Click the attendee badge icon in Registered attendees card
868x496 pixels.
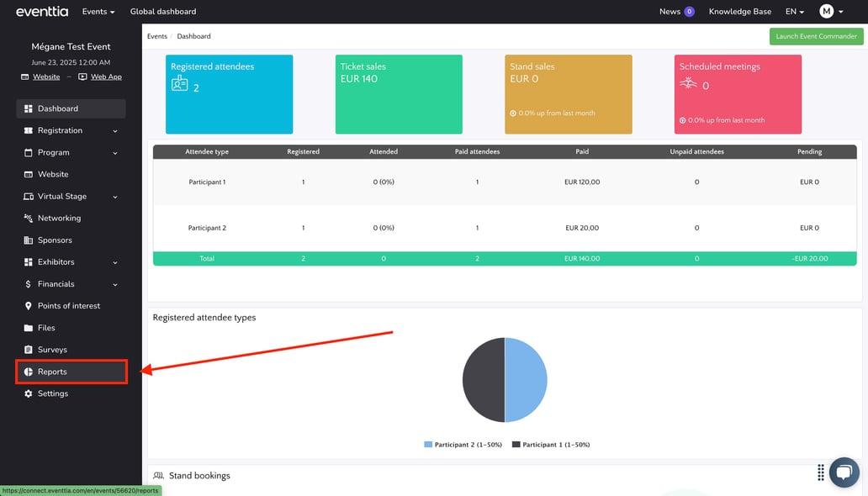[x=179, y=83]
